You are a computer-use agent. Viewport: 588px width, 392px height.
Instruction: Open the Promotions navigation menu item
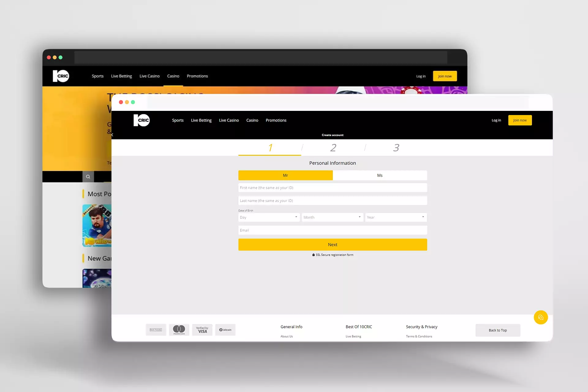[277, 120]
